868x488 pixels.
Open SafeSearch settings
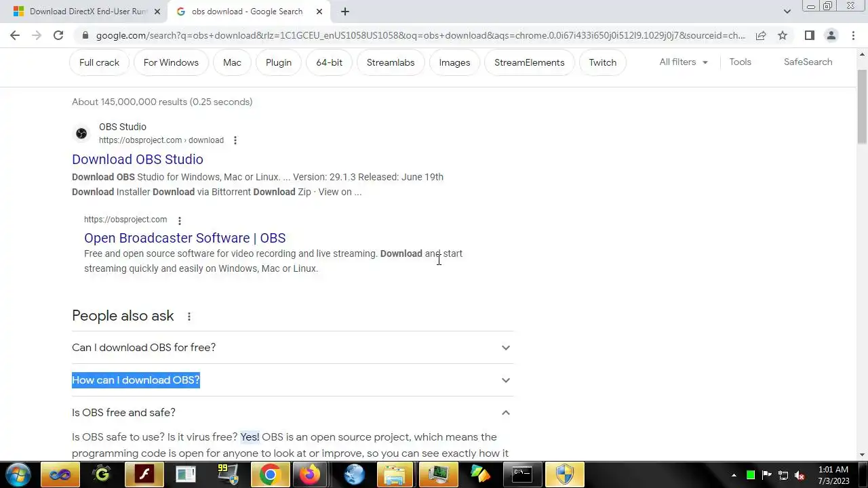pos(808,62)
